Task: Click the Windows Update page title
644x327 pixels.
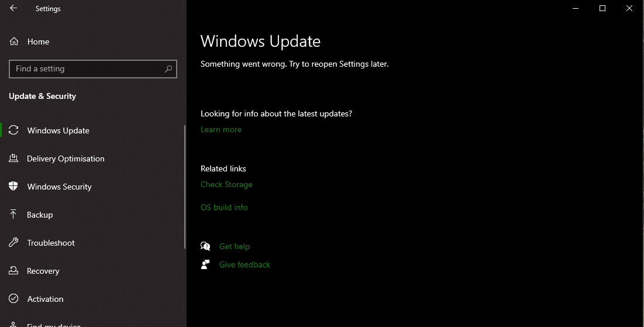Action: click(260, 42)
